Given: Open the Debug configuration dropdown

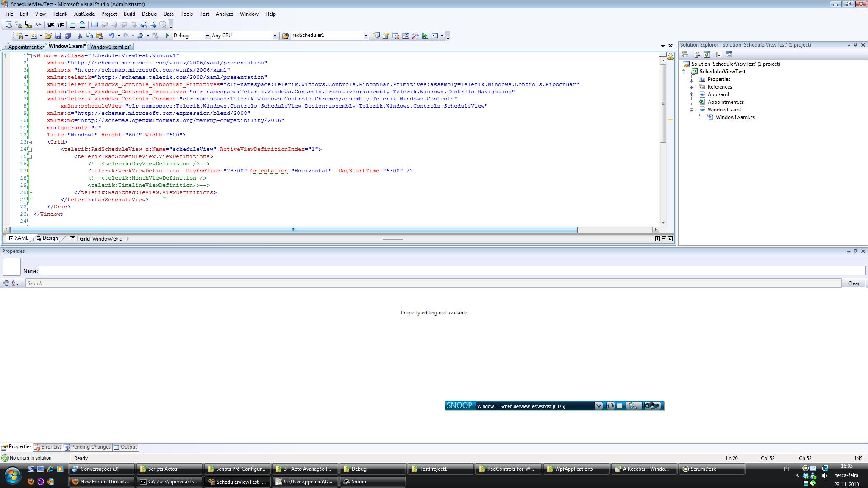Looking at the screenshot, I should [207, 36].
